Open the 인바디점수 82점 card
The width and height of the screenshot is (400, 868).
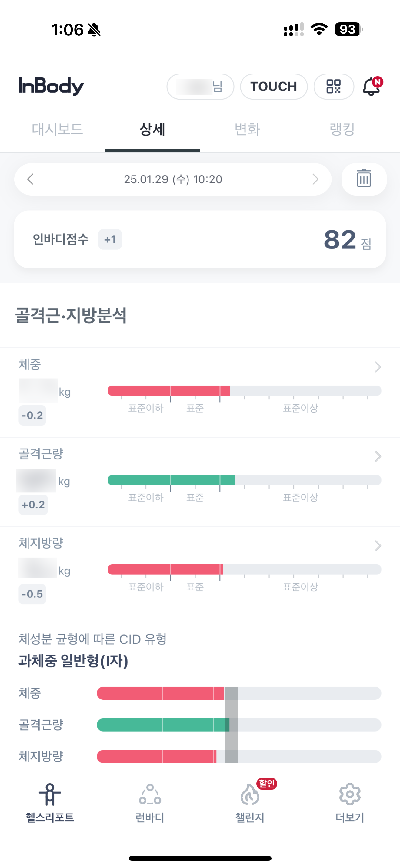coord(200,239)
